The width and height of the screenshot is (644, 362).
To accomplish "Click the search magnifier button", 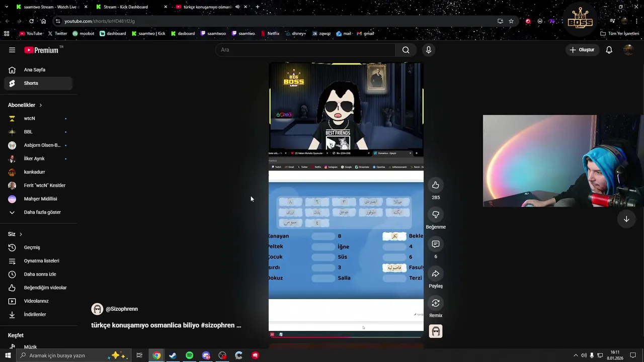I will [x=406, y=50].
